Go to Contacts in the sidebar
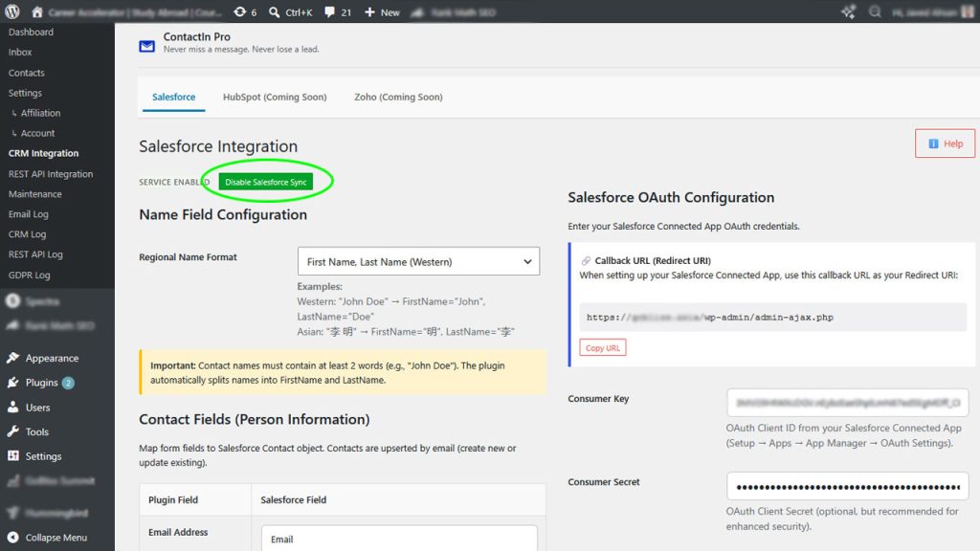Image resolution: width=980 pixels, height=551 pixels. point(26,73)
